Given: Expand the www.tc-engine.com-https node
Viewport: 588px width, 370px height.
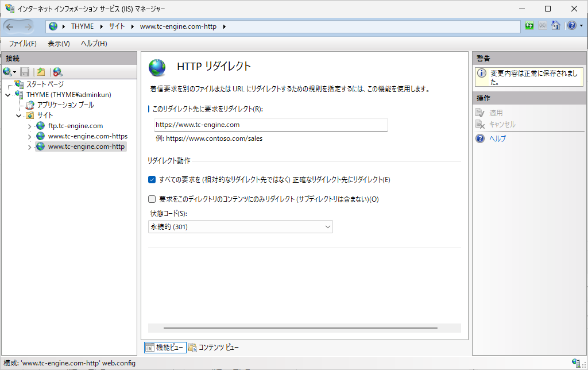Looking at the screenshot, I should click(30, 137).
